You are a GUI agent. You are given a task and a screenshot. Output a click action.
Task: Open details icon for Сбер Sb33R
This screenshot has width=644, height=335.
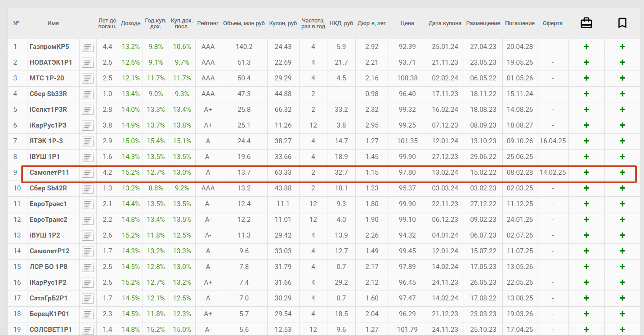point(88,94)
